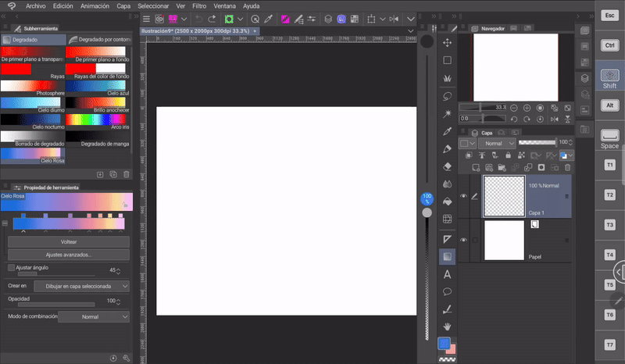The height and width of the screenshot is (364, 625).
Task: Hide the Capa 1 layer
Action: (x=463, y=196)
